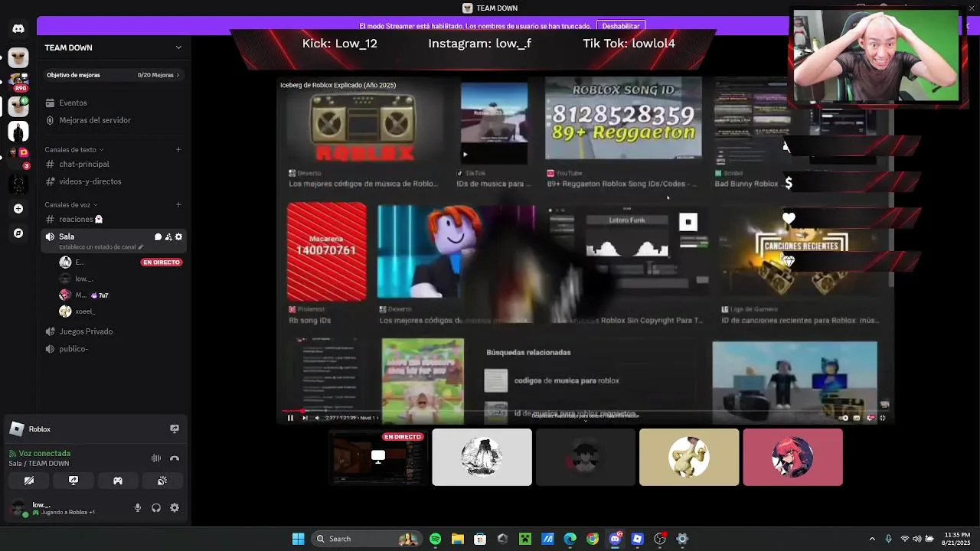Open the Discover servers compass icon
Screen dimensions: 980x551
coord(18,233)
